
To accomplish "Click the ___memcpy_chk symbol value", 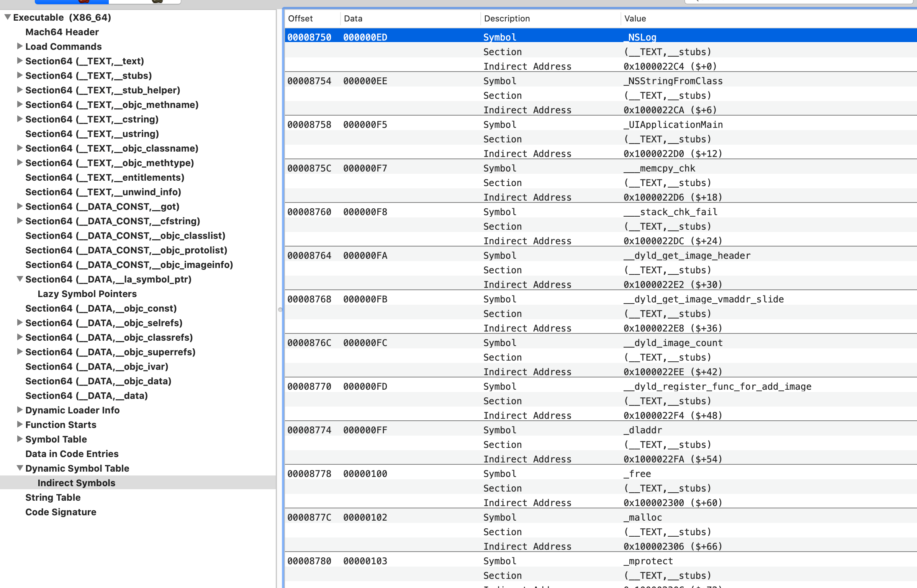I will point(659,168).
